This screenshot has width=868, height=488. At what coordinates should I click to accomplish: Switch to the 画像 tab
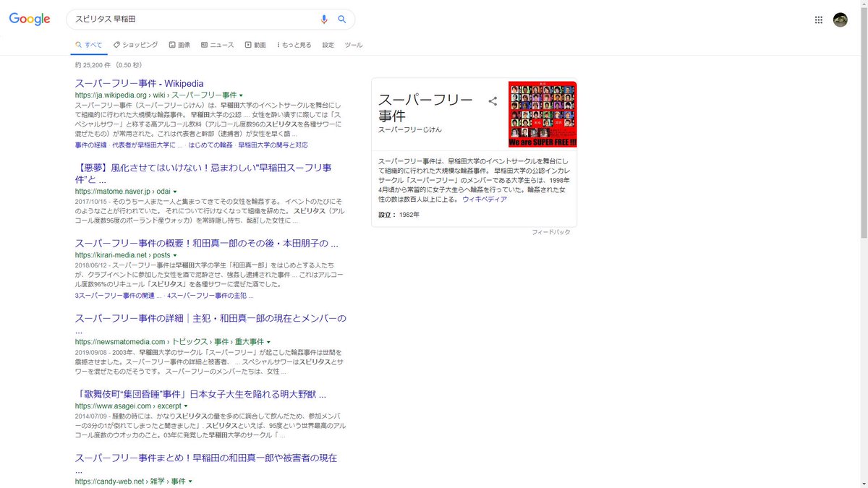coord(179,45)
